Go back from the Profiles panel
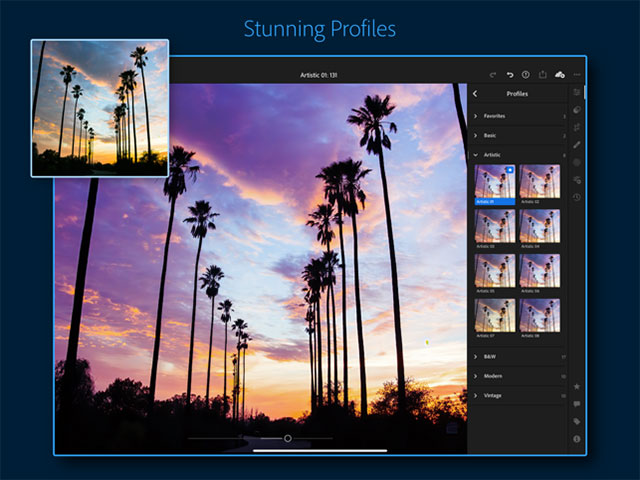This screenshot has width=640, height=480. (x=475, y=94)
